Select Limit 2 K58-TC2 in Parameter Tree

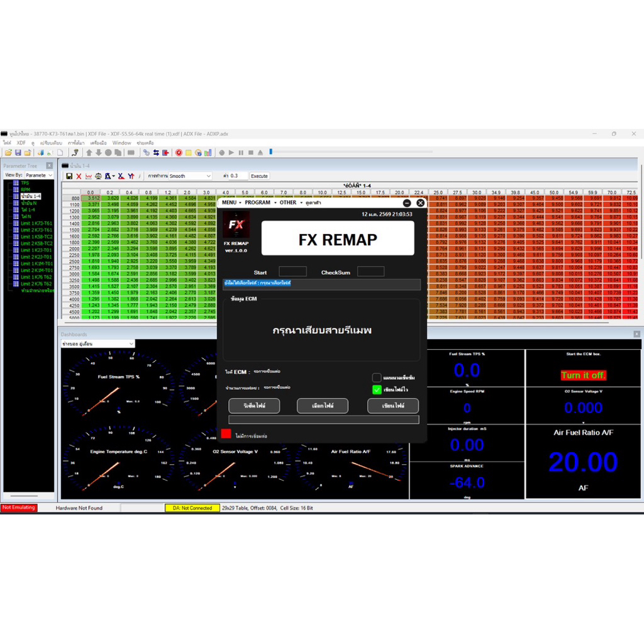[x=36, y=243]
